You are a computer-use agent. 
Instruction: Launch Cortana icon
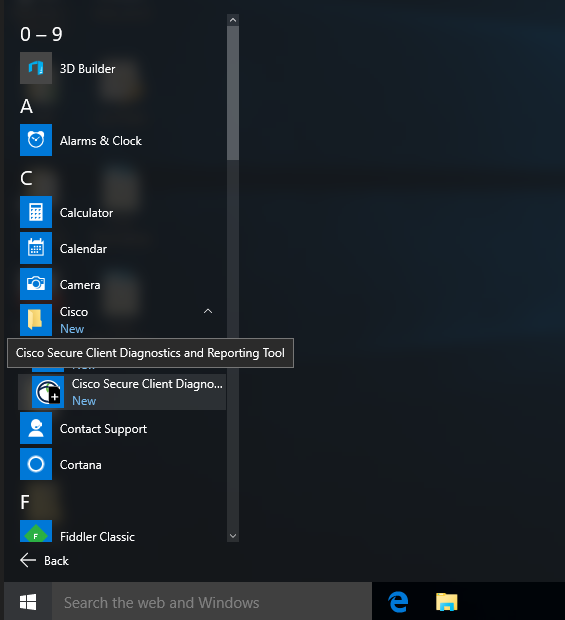click(x=36, y=464)
